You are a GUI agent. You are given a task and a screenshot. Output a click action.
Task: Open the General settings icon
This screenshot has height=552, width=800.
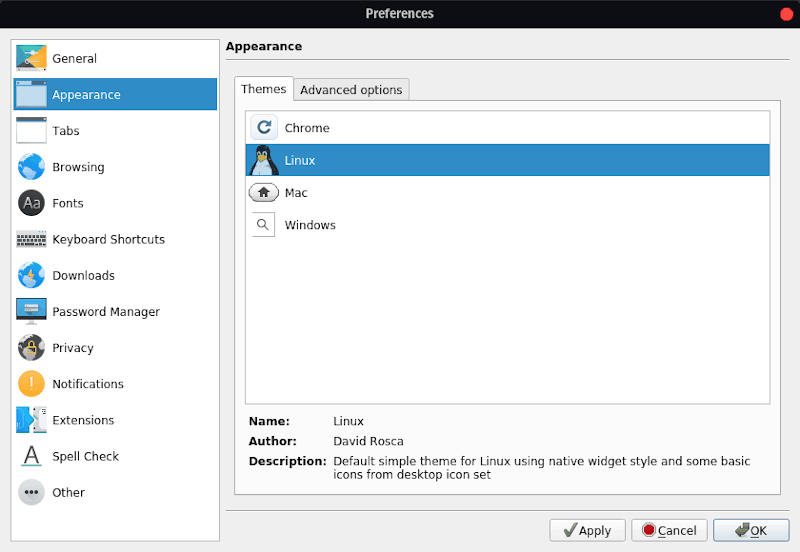(32, 59)
